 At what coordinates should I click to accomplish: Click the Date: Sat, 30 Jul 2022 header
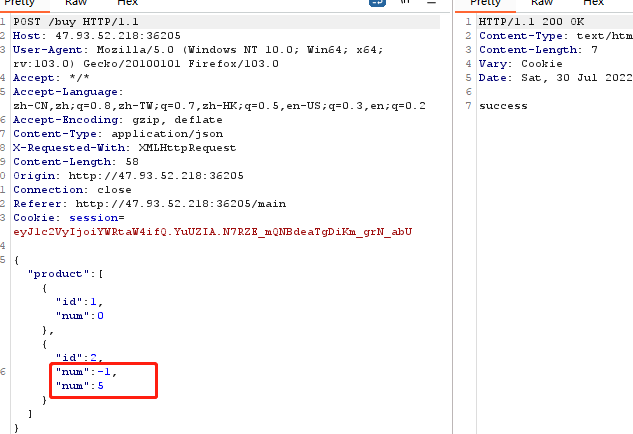[x=555, y=78]
